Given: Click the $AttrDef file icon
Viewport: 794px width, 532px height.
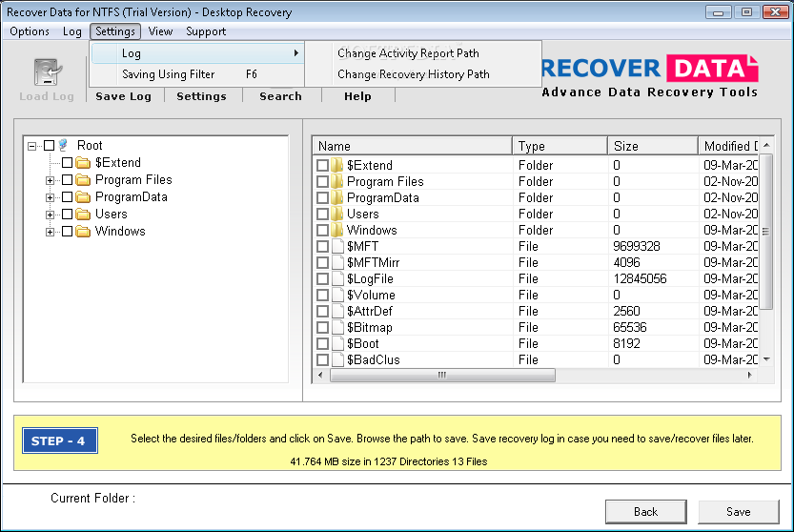Looking at the screenshot, I should click(x=337, y=311).
